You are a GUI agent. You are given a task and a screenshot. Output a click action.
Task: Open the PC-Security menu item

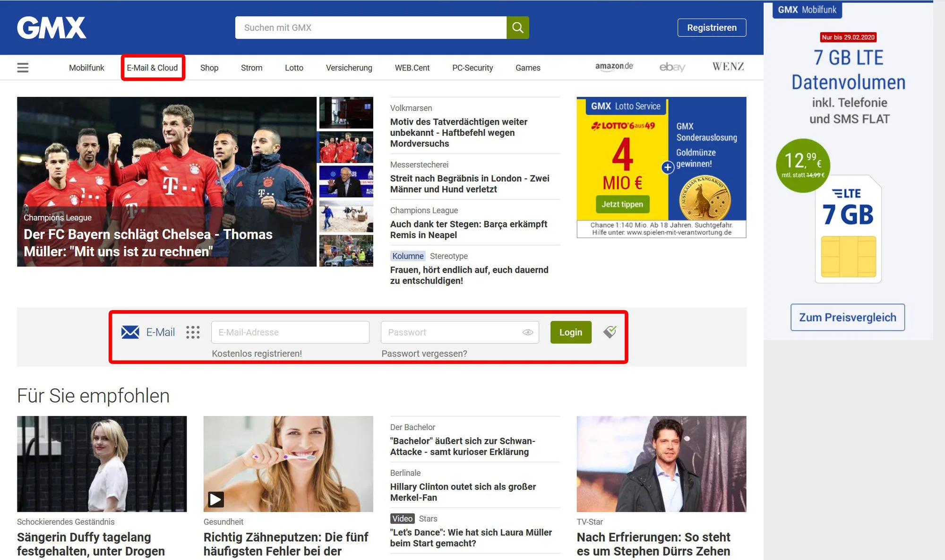[x=472, y=68]
